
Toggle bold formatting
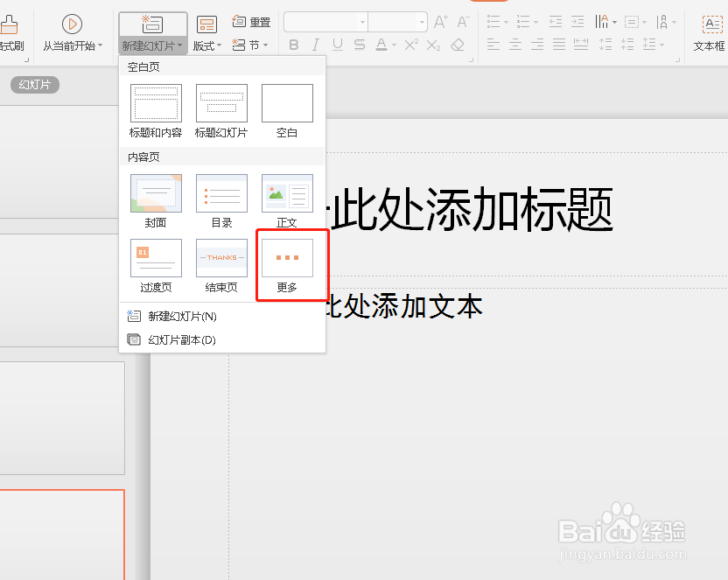293,44
